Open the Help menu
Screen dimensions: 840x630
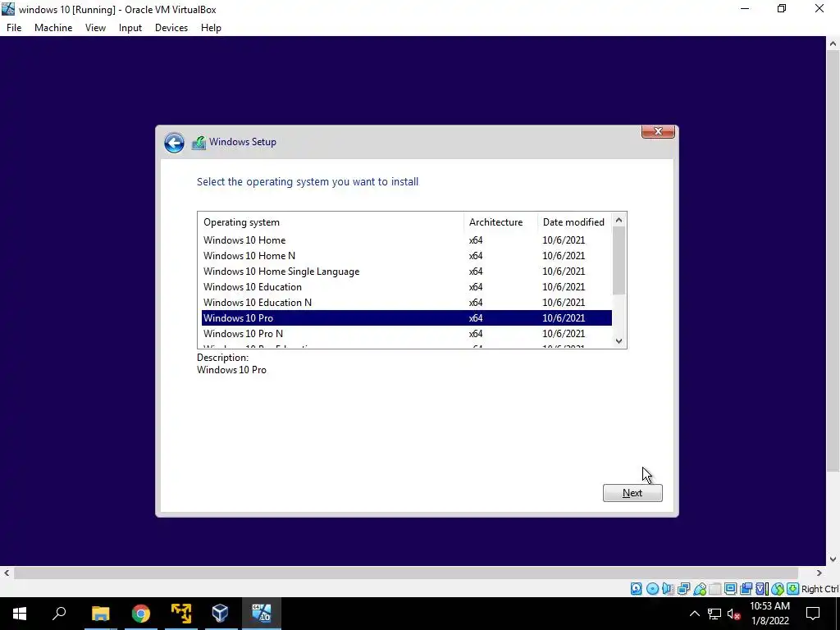click(x=211, y=28)
